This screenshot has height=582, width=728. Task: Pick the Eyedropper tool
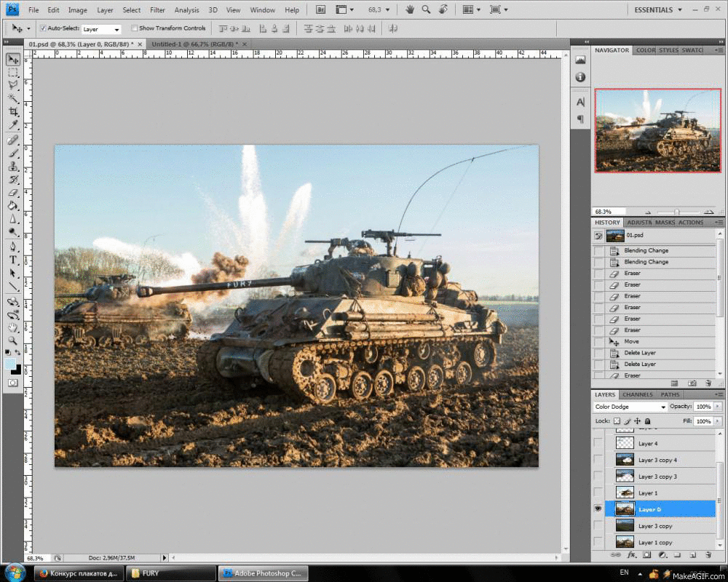13,125
